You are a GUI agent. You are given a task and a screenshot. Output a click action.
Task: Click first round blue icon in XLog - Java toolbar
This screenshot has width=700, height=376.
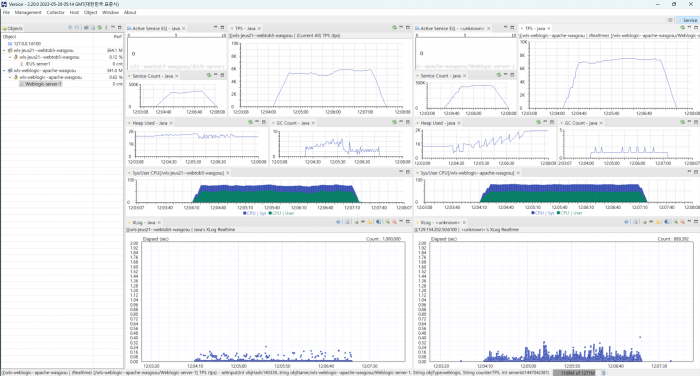click(338, 222)
